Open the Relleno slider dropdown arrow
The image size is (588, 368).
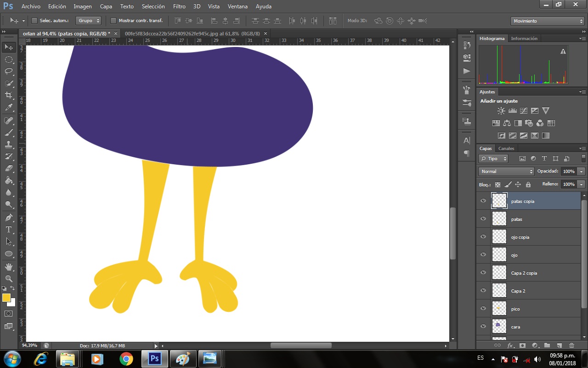(x=581, y=184)
